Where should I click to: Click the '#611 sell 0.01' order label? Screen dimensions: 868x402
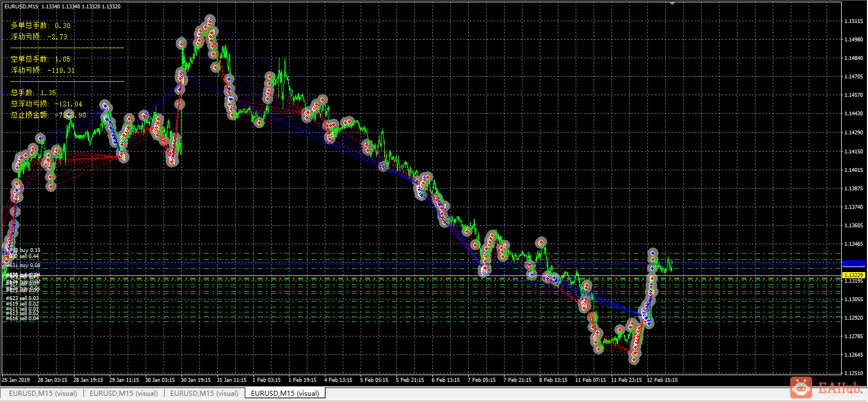tap(22, 309)
